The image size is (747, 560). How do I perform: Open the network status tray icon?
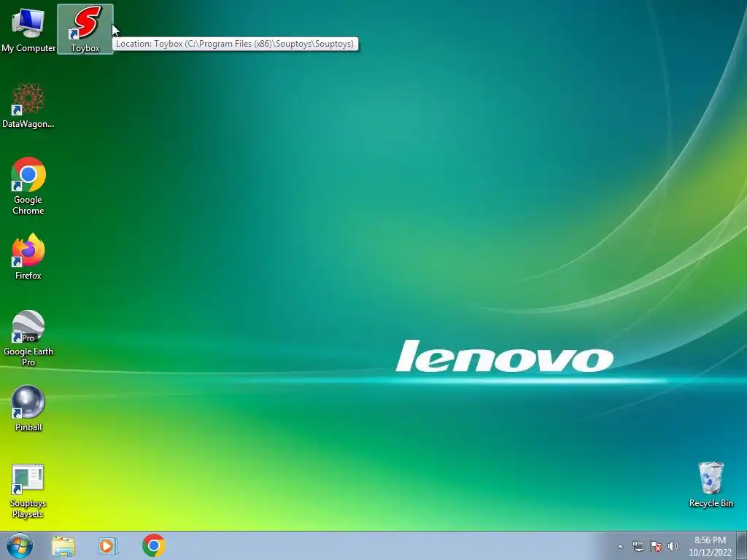pos(638,546)
